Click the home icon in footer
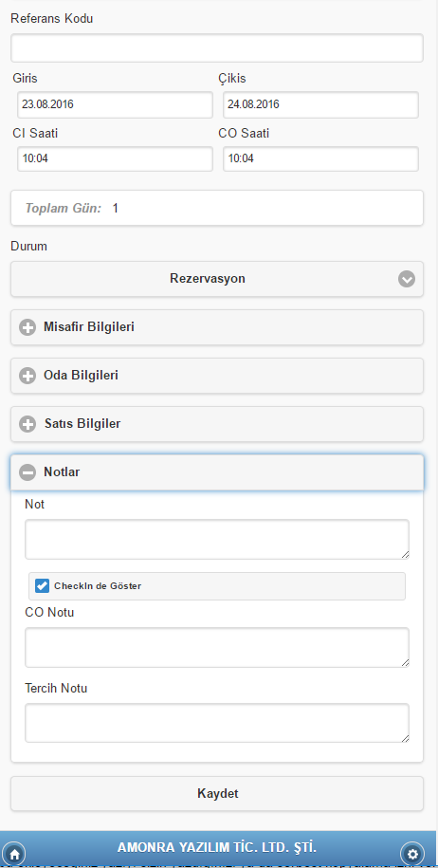438x868 pixels. [14, 854]
